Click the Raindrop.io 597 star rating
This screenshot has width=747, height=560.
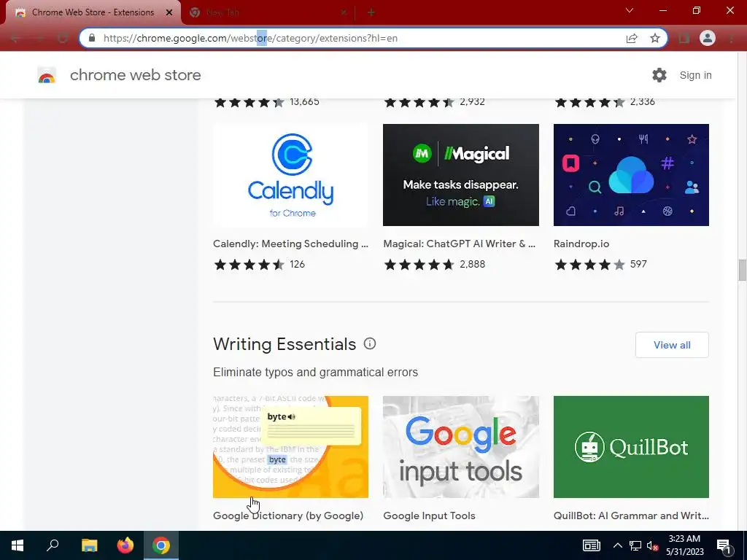pos(600,264)
